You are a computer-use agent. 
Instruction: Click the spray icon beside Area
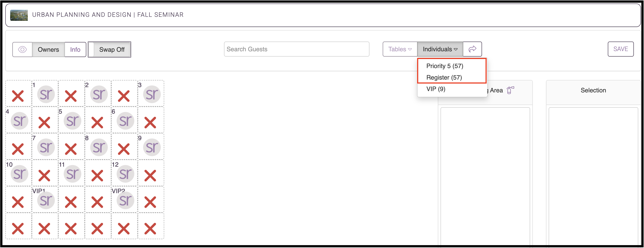510,90
